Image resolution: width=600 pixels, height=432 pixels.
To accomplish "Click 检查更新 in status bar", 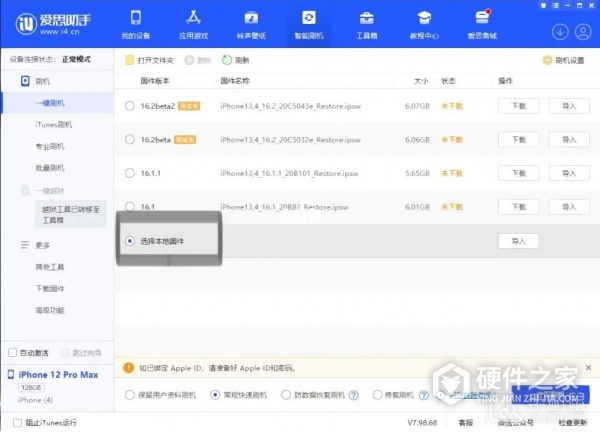I will pos(572,423).
